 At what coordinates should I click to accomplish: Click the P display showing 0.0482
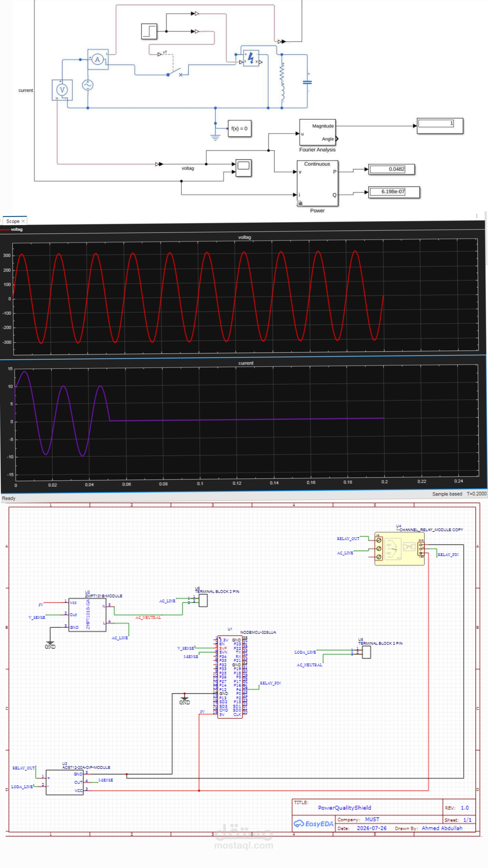[x=391, y=169]
